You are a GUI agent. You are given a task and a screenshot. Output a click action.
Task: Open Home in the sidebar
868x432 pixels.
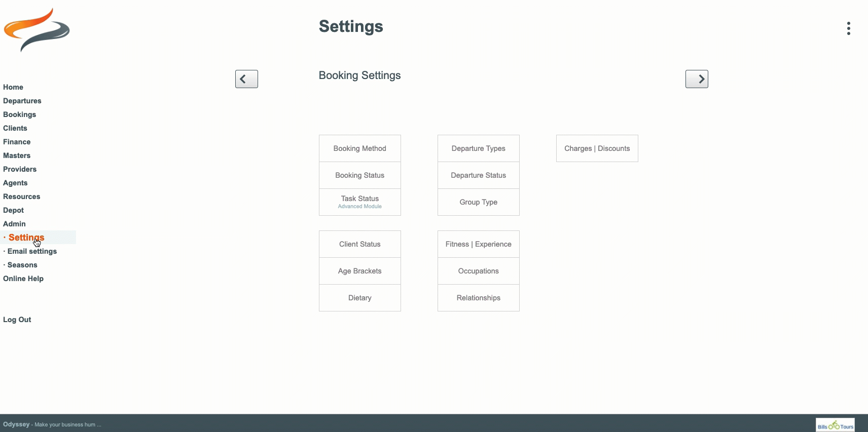point(13,87)
